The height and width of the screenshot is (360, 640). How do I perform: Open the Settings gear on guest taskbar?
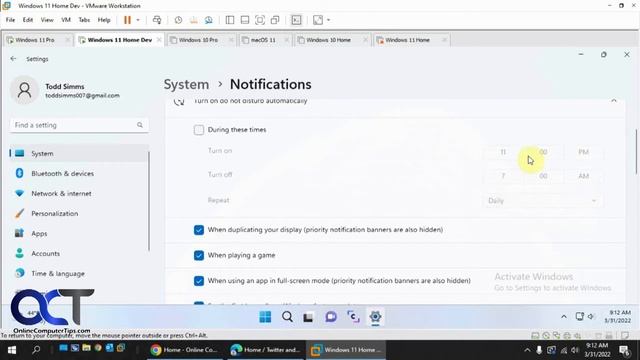[x=375, y=317]
